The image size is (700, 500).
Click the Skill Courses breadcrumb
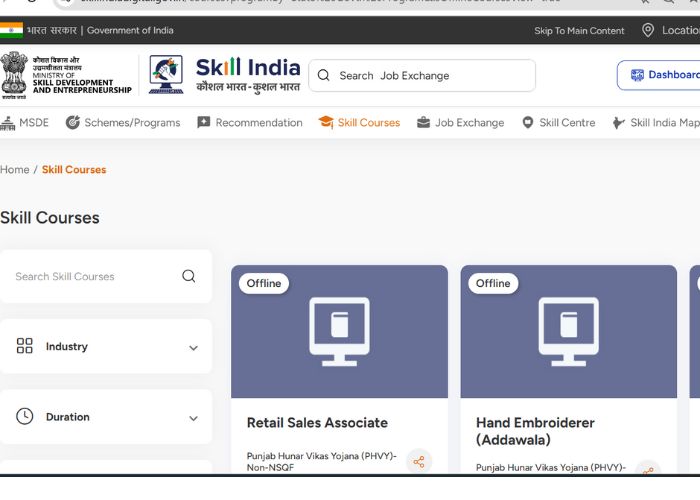pos(74,170)
